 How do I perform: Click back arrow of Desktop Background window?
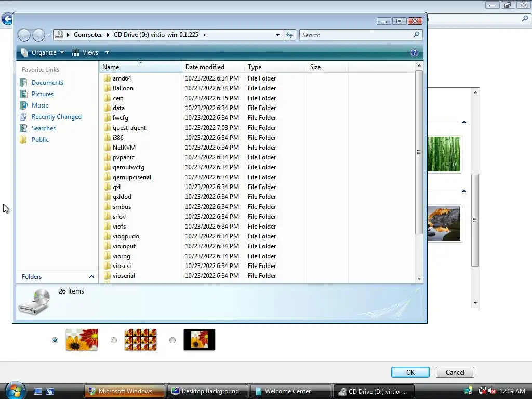click(x=6, y=19)
